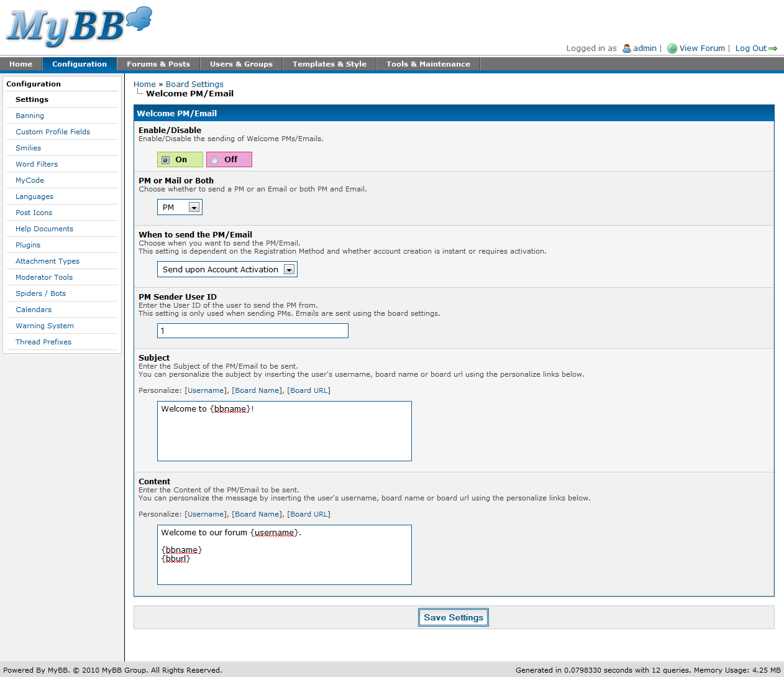This screenshot has width=784, height=677.
Task: Insert [Board Name] into the Content
Action: (x=257, y=514)
